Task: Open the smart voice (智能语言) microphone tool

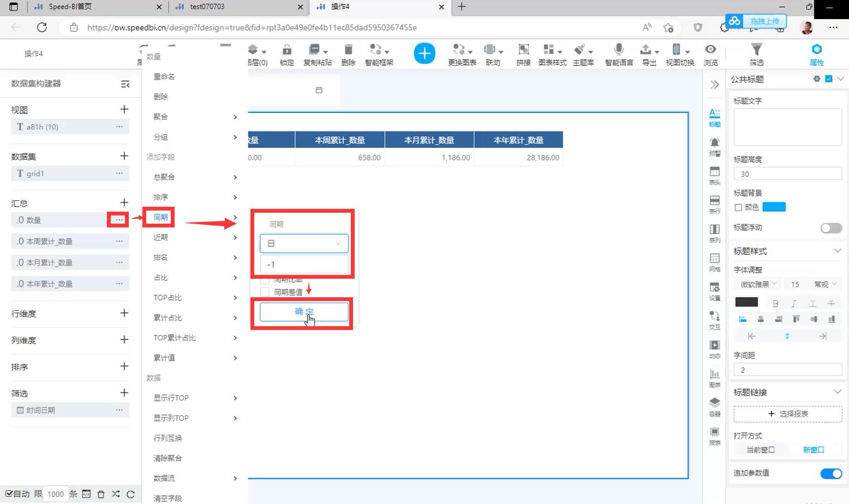Action: 619,54
